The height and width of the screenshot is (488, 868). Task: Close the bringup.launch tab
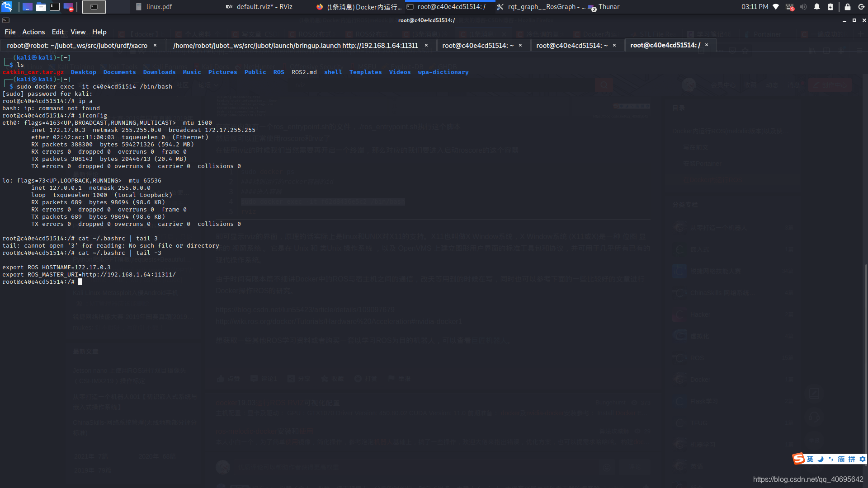click(426, 45)
